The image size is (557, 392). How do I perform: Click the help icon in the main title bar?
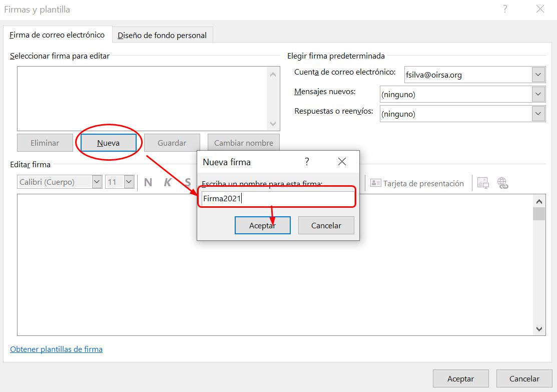click(505, 9)
